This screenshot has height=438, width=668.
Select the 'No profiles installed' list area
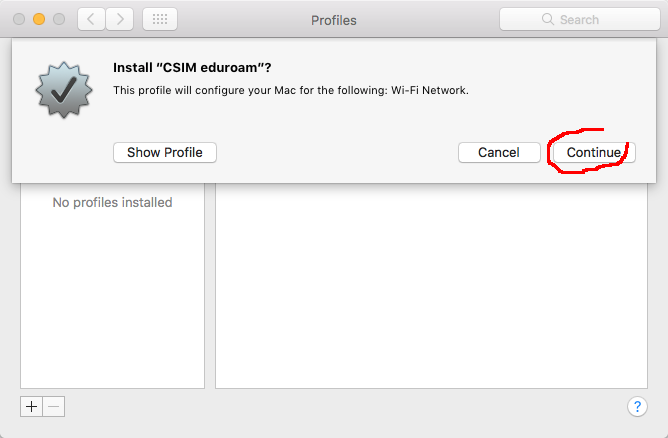[x=112, y=286]
